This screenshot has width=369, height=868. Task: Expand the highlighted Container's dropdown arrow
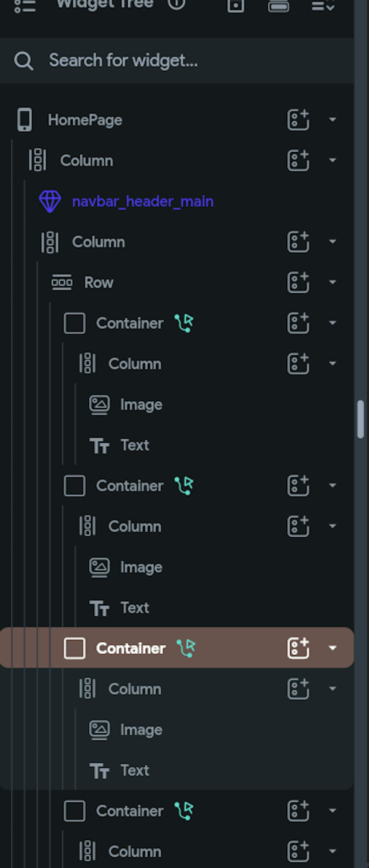[332, 648]
